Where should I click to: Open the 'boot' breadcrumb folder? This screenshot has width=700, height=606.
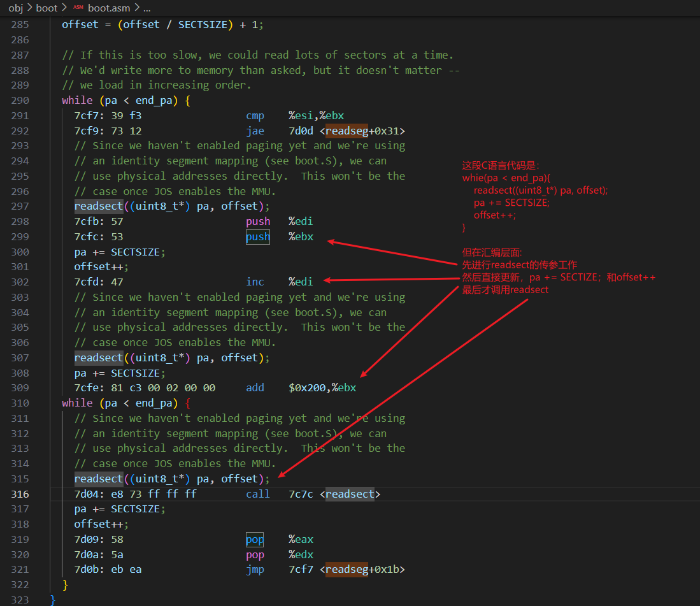tap(47, 8)
